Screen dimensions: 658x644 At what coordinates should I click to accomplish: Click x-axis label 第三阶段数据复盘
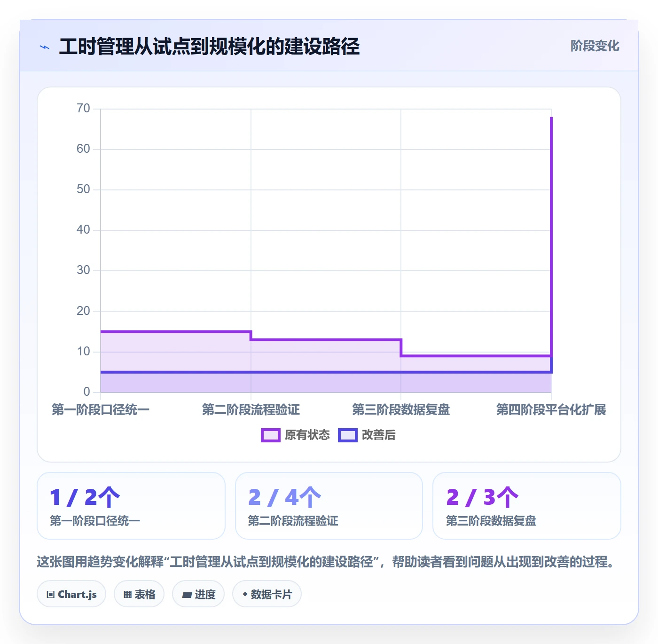[401, 410]
